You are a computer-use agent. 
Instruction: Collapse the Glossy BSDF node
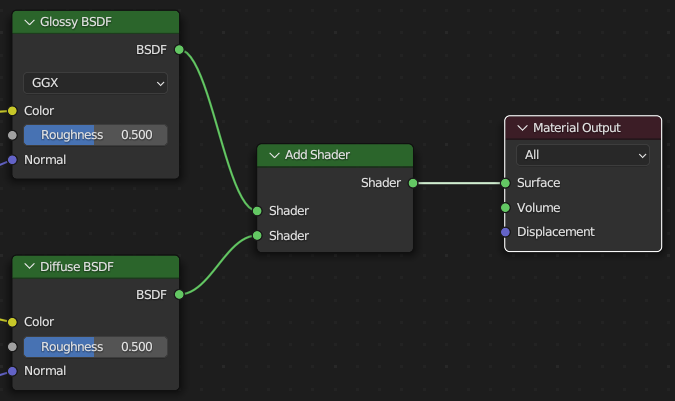pos(28,22)
